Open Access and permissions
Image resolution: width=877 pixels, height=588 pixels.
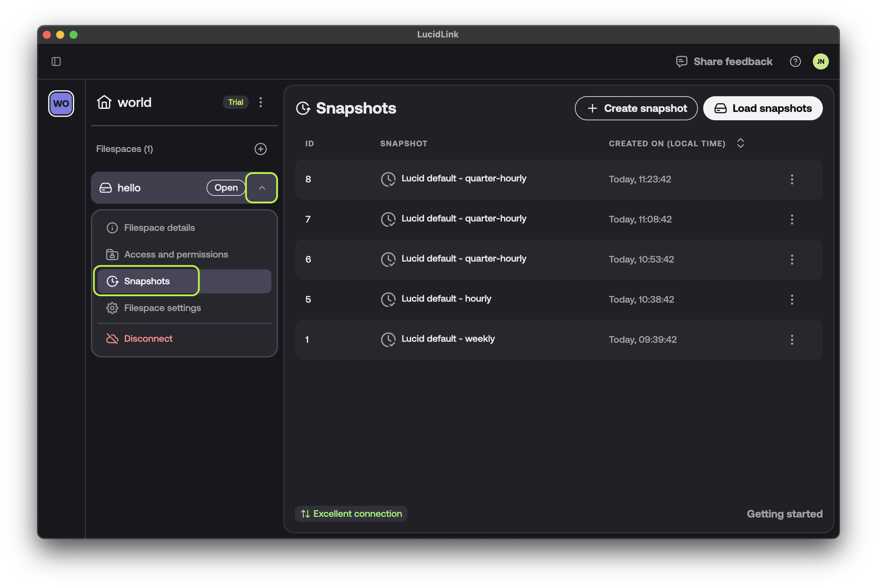(184, 254)
